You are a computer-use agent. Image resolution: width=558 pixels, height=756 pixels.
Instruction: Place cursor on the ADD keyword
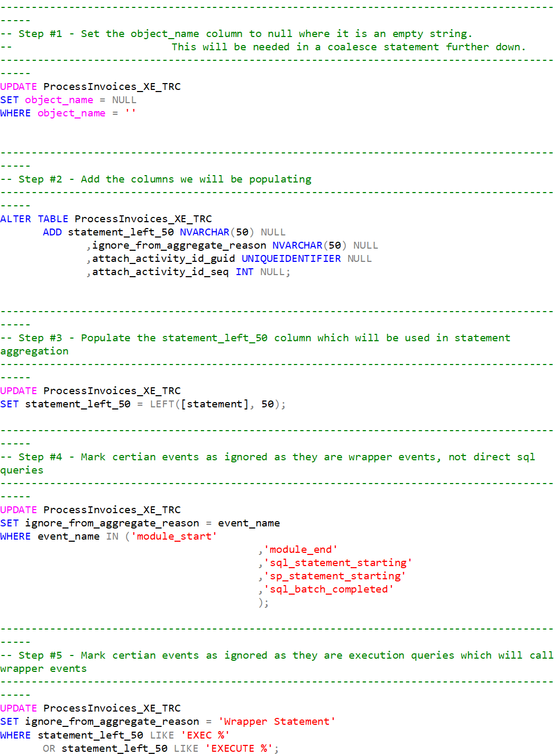coord(52,232)
